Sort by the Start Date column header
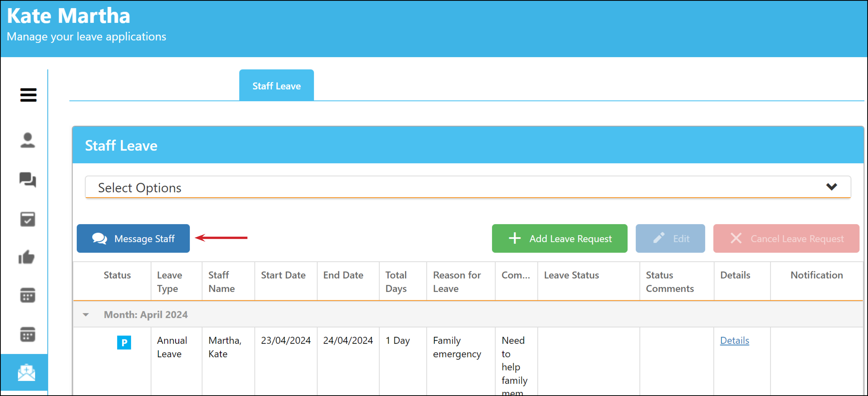 (283, 275)
